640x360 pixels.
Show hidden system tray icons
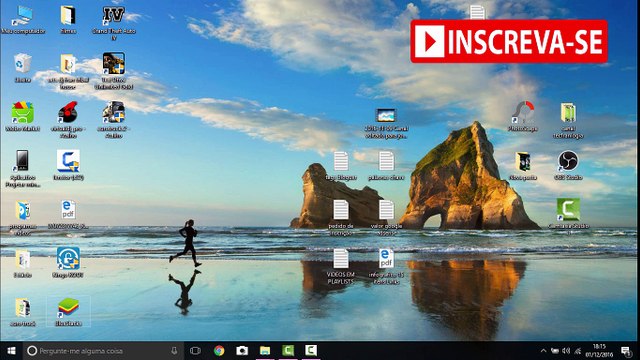(x=543, y=351)
